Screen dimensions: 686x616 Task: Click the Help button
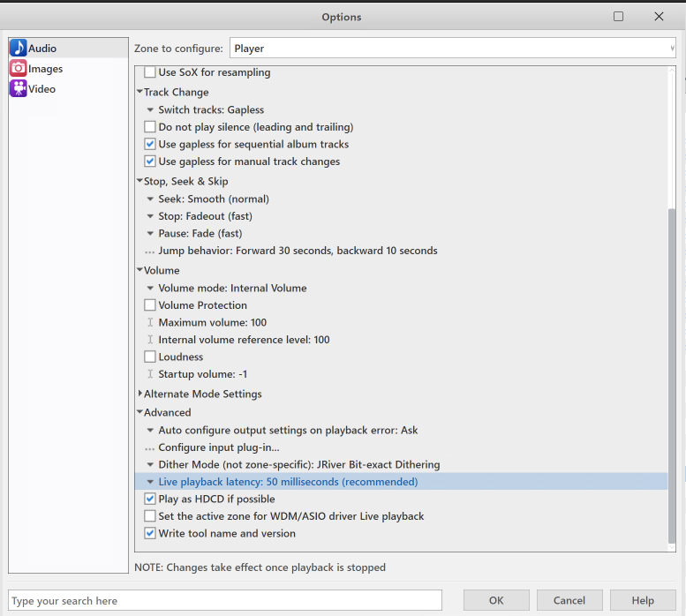[x=643, y=600]
